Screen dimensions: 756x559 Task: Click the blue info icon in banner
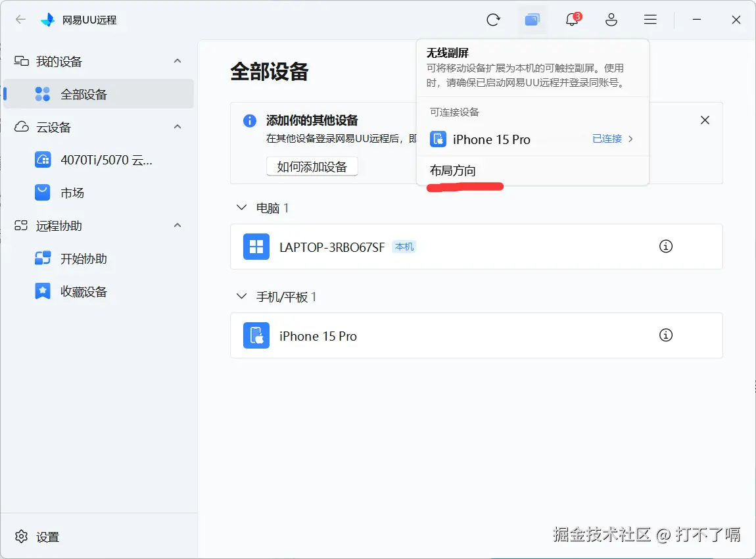coord(250,120)
